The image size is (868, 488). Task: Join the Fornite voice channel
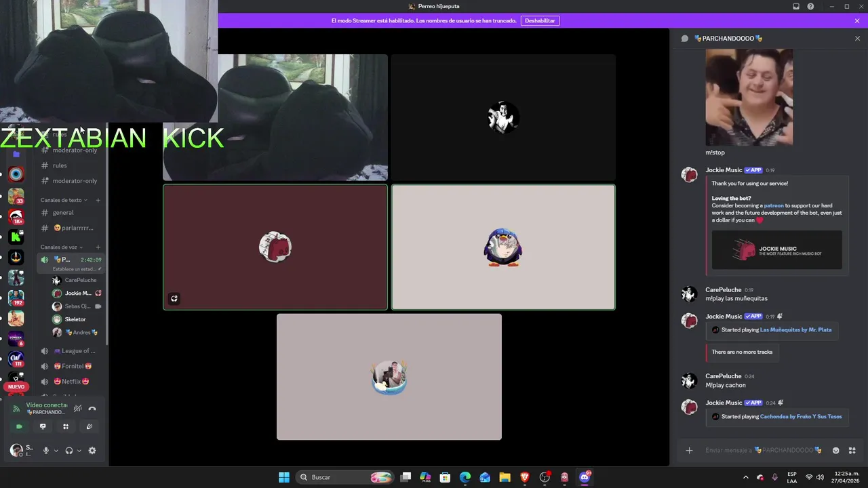coord(71,367)
